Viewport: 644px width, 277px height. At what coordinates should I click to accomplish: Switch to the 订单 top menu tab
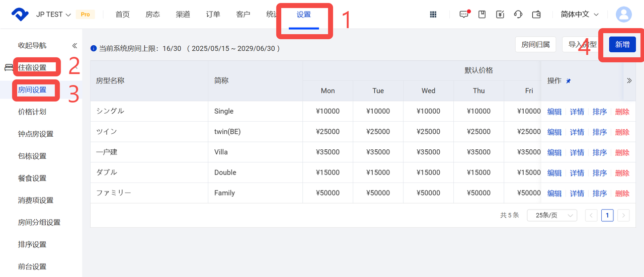click(x=213, y=15)
